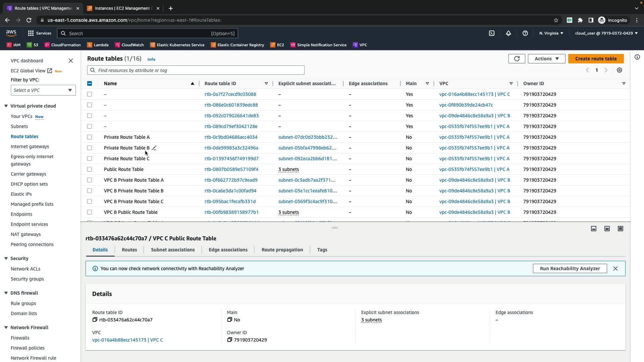Open the notifications bell icon
Viewport: 644px width, 362px height.
[x=508, y=33]
